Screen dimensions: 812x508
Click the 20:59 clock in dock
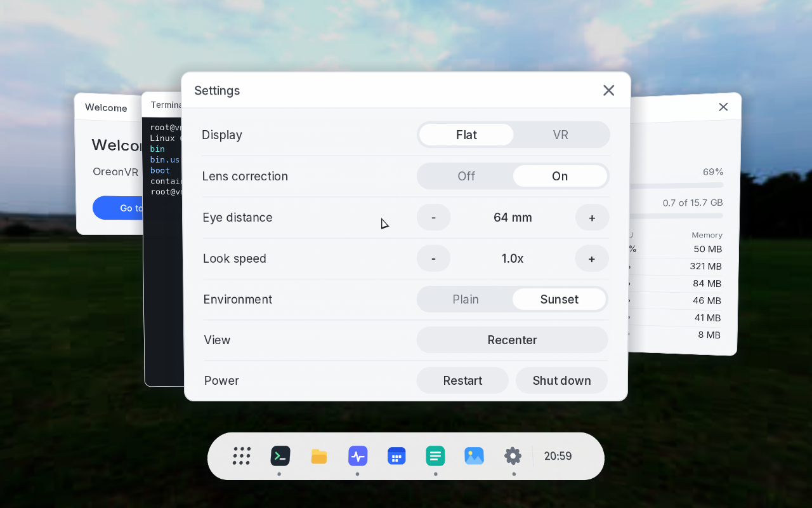(x=558, y=456)
